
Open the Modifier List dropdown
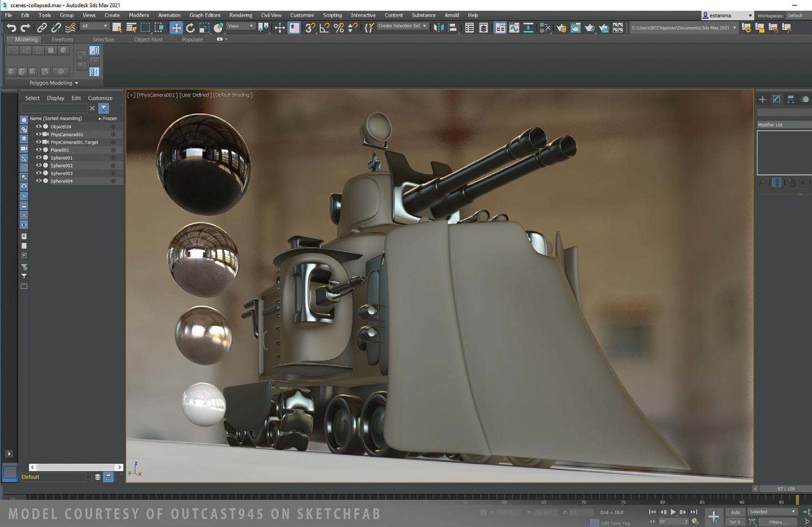784,124
